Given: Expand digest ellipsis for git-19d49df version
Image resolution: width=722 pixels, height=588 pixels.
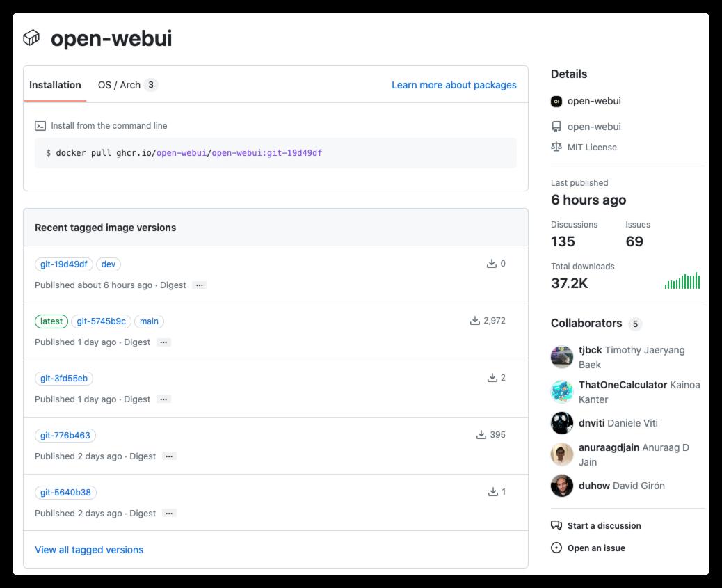Looking at the screenshot, I should point(200,285).
